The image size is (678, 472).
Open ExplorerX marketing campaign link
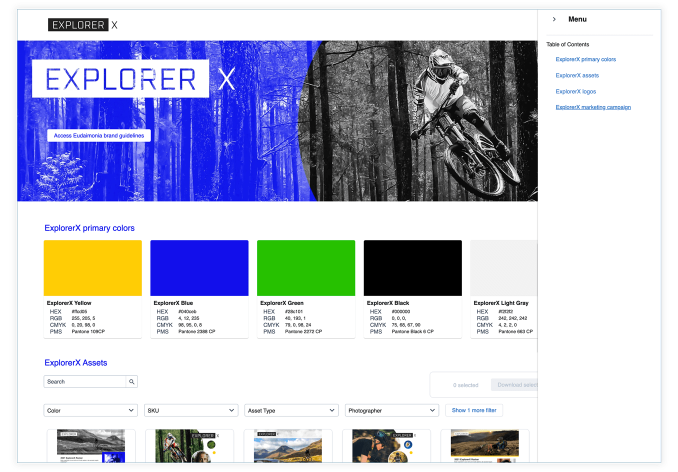(x=593, y=107)
